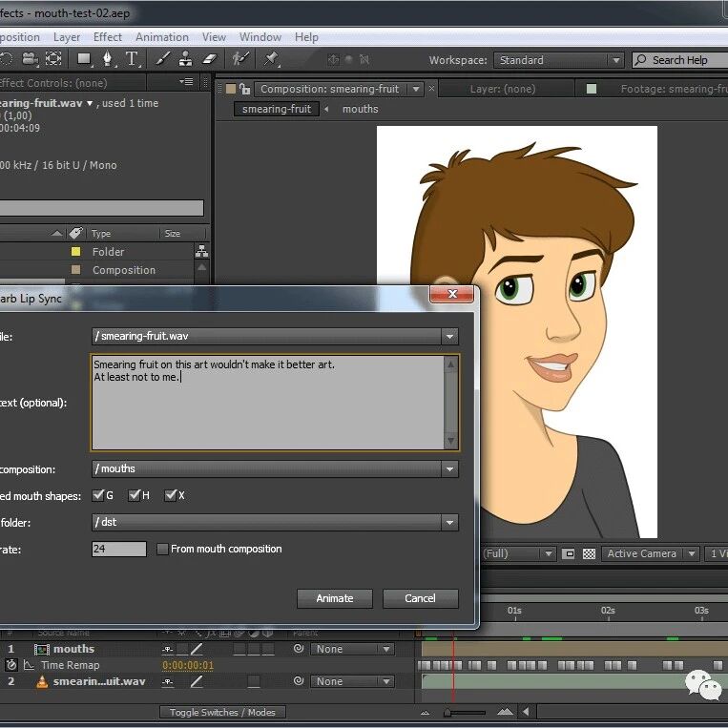Open the Effect menu
The width and height of the screenshot is (728, 728).
108,37
